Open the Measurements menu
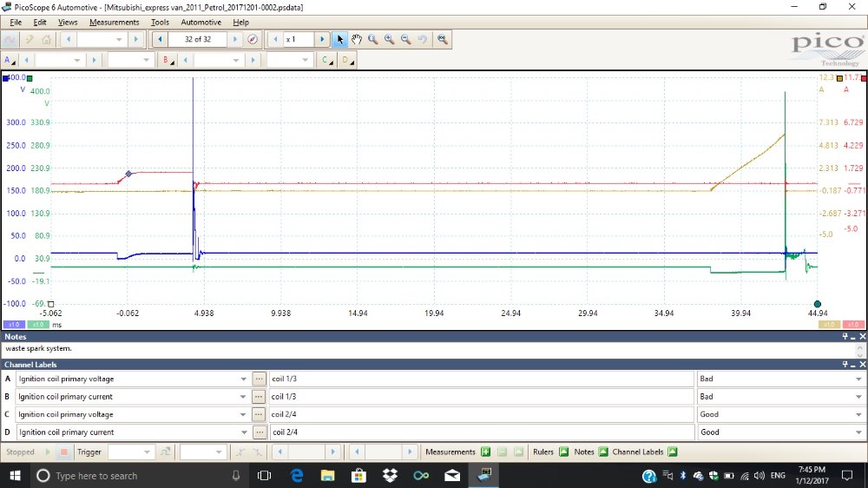Screen dimensions: 868x488 [114, 22]
